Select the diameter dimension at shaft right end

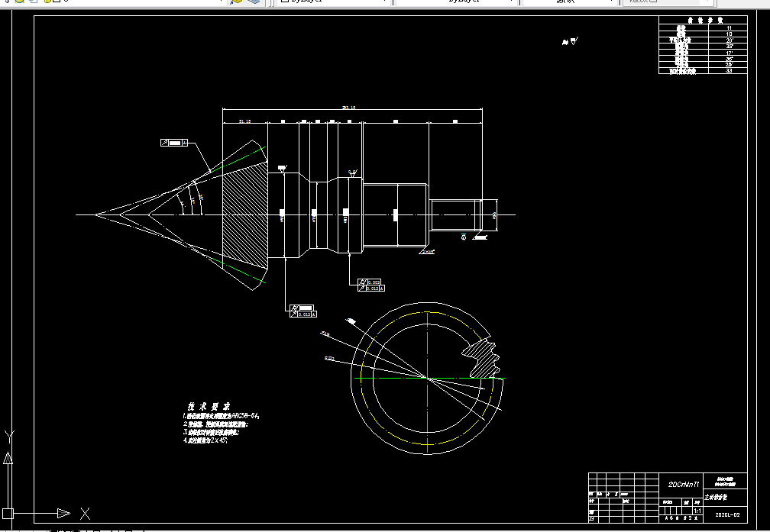click(x=494, y=215)
